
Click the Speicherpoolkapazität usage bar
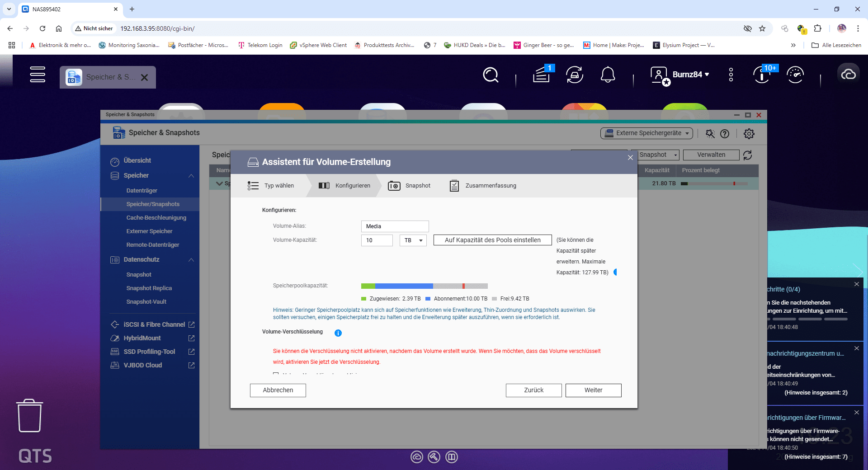pyautogui.click(x=424, y=286)
